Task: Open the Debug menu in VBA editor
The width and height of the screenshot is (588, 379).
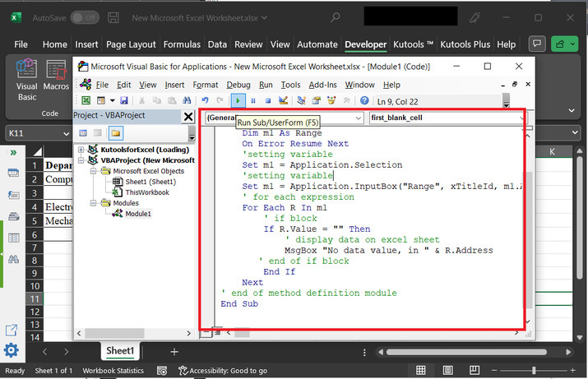Action: (238, 85)
